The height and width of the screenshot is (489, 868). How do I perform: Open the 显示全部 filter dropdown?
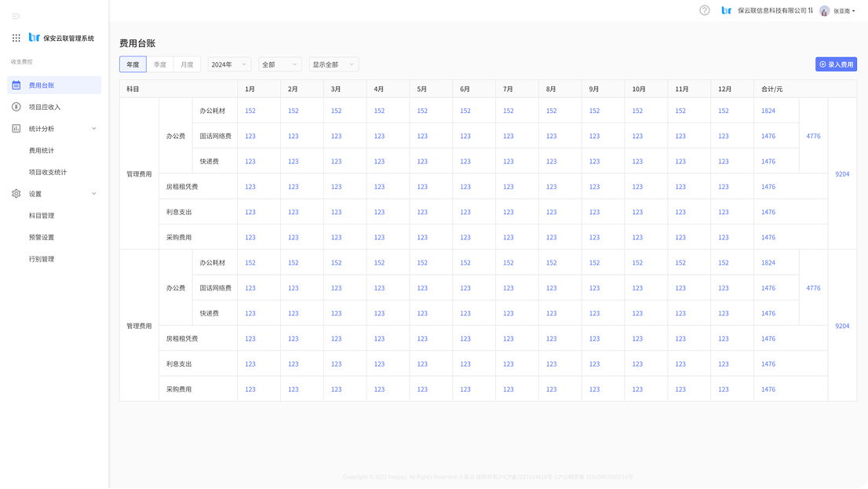[334, 64]
